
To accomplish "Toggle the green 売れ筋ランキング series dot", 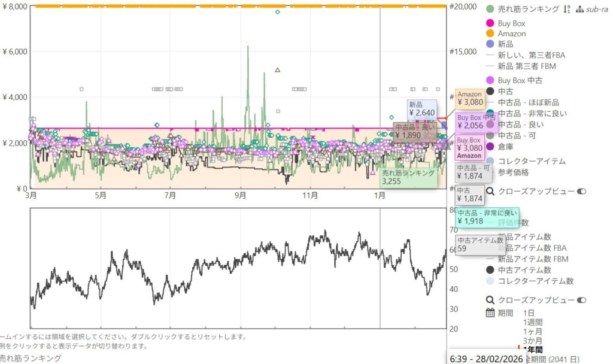I will 490,9.
